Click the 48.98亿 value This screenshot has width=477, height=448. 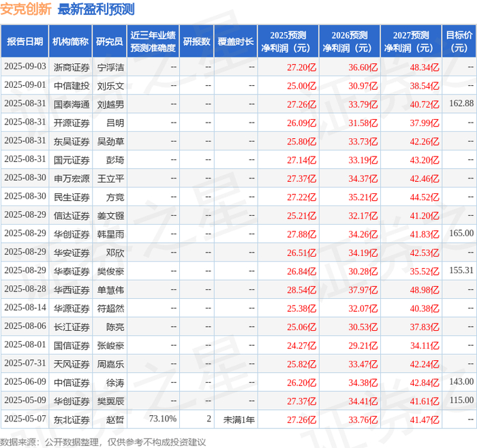(425, 289)
